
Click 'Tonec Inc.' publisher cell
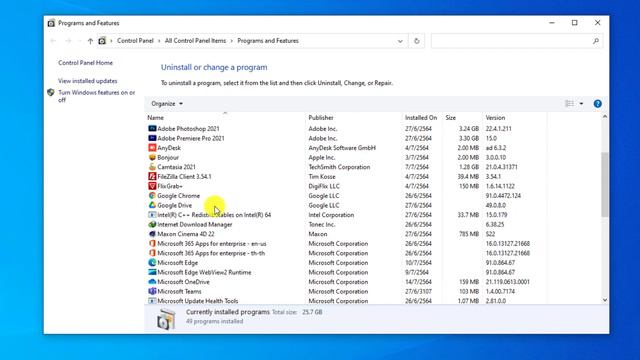tap(322, 224)
